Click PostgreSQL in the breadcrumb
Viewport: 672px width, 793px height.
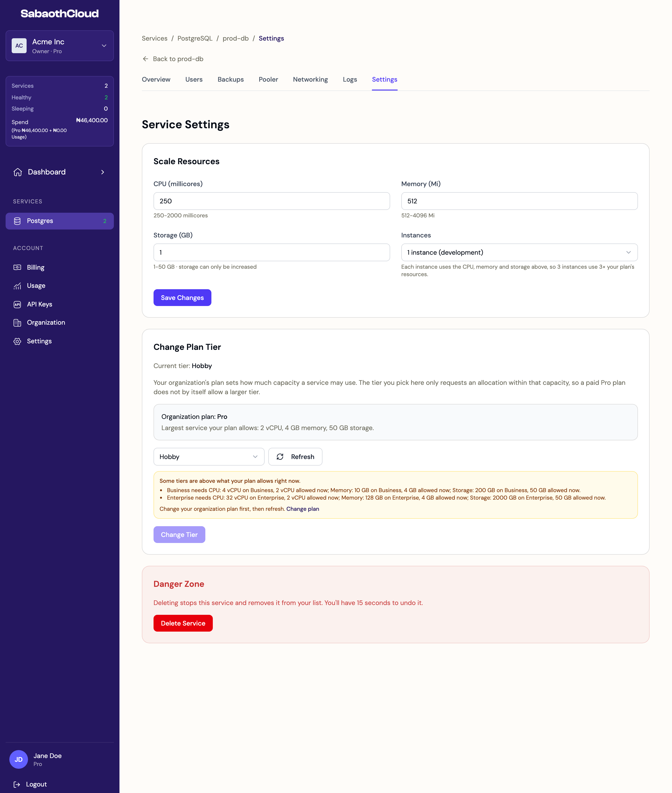pos(195,38)
